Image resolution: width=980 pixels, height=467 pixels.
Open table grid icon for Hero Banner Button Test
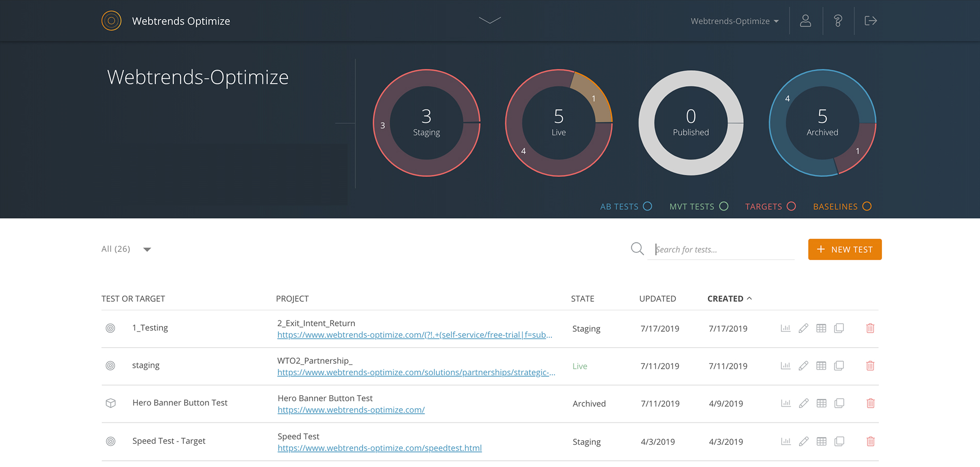click(x=821, y=404)
